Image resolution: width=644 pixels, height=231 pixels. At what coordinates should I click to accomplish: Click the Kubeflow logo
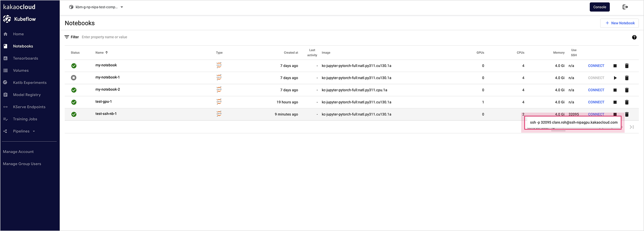click(x=20, y=19)
